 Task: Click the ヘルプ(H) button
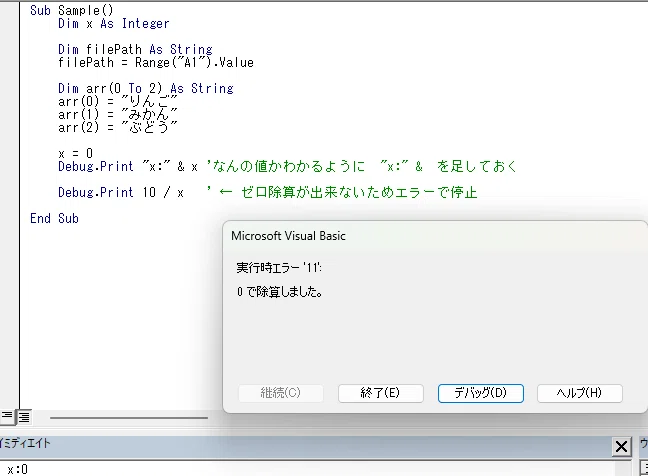point(579,393)
